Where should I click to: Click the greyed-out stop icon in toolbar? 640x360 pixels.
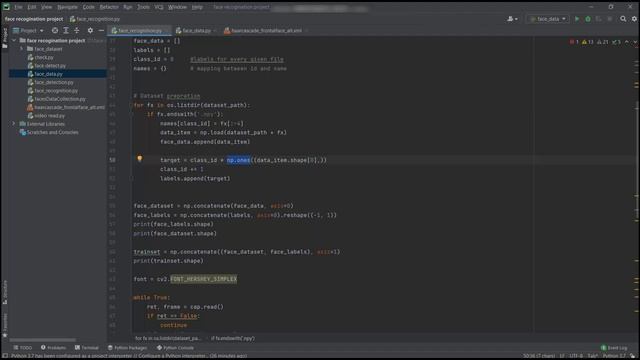[610, 19]
